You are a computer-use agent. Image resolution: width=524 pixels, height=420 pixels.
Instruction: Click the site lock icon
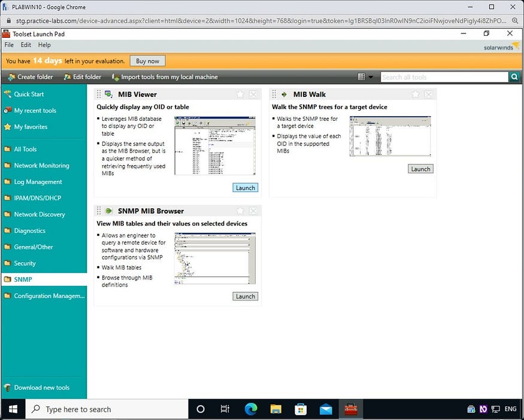[9, 21]
